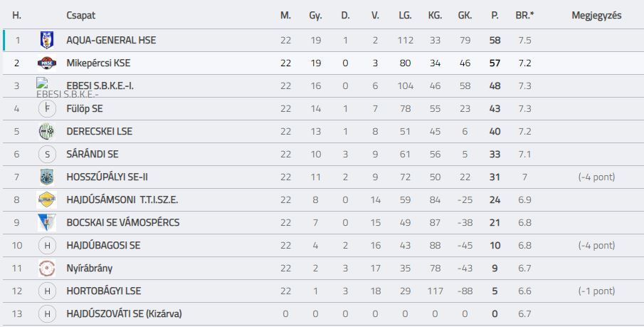Click the HAJDÚSÁMSONI T.T.I.SZ.E. yellow logo

[x=47, y=200]
